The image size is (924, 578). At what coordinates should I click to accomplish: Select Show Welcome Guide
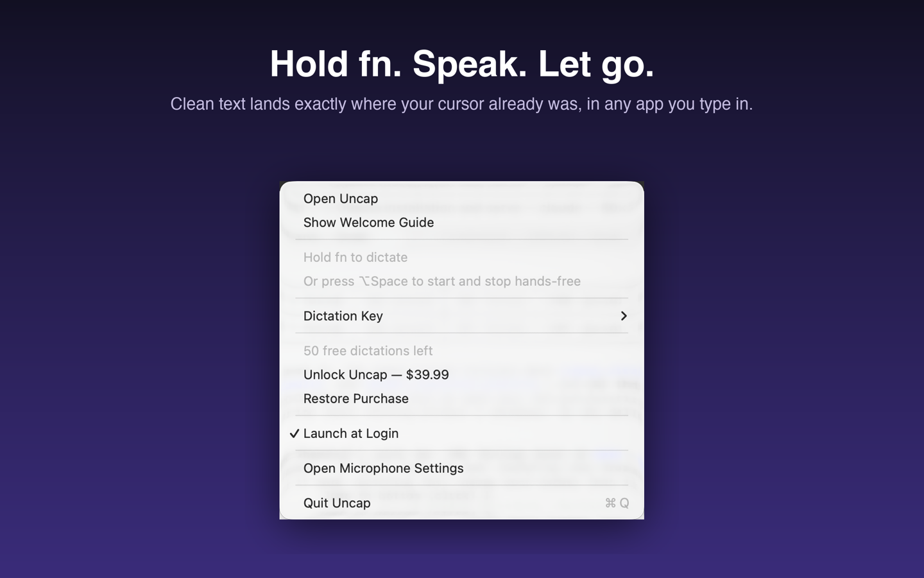pyautogui.click(x=461, y=222)
